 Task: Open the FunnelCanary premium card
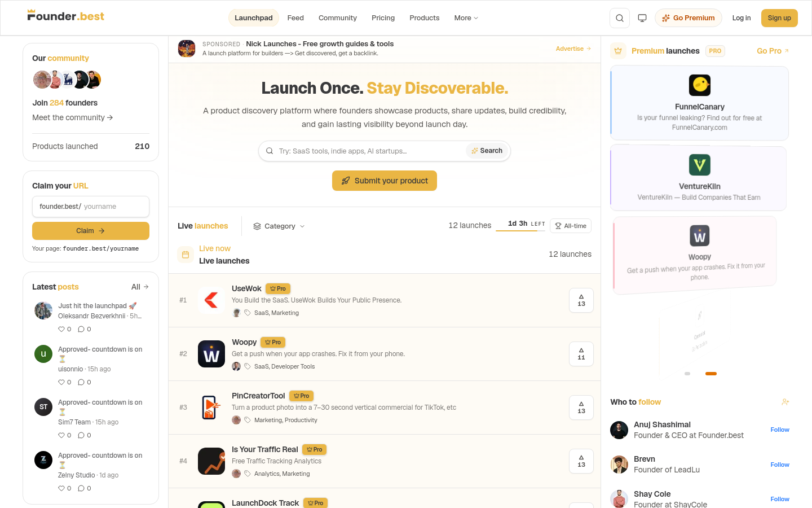point(699,103)
